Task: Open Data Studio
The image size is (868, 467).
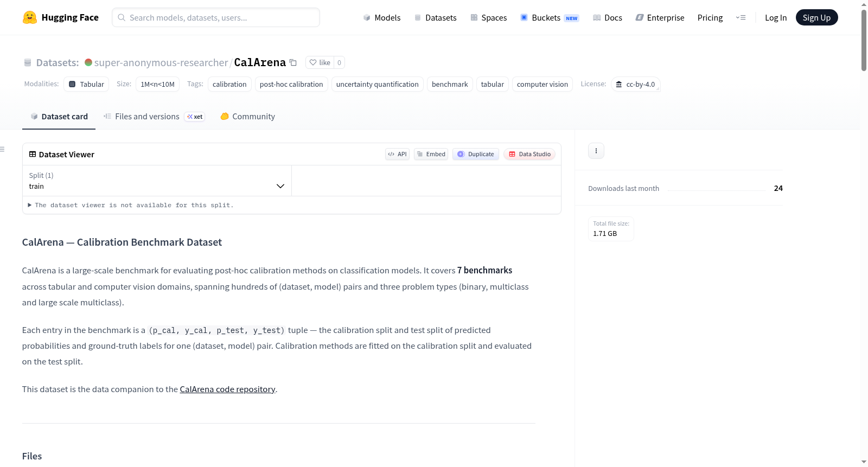Action: click(529, 154)
